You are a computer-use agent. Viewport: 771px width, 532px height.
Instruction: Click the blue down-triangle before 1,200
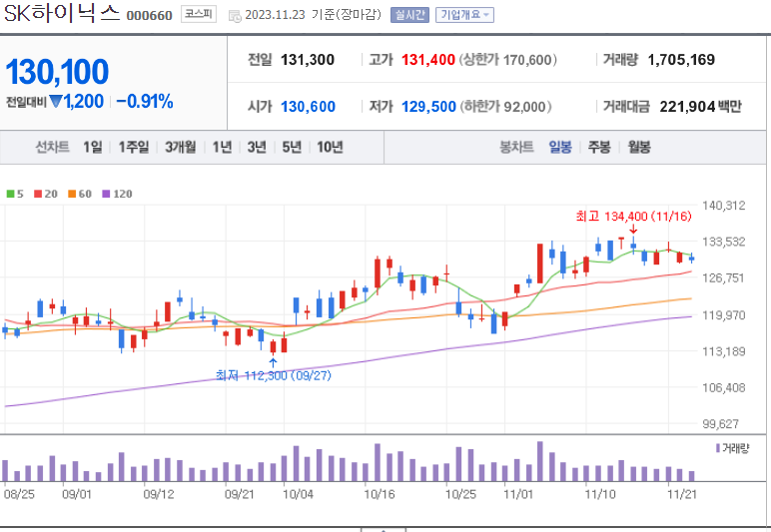pyautogui.click(x=56, y=102)
